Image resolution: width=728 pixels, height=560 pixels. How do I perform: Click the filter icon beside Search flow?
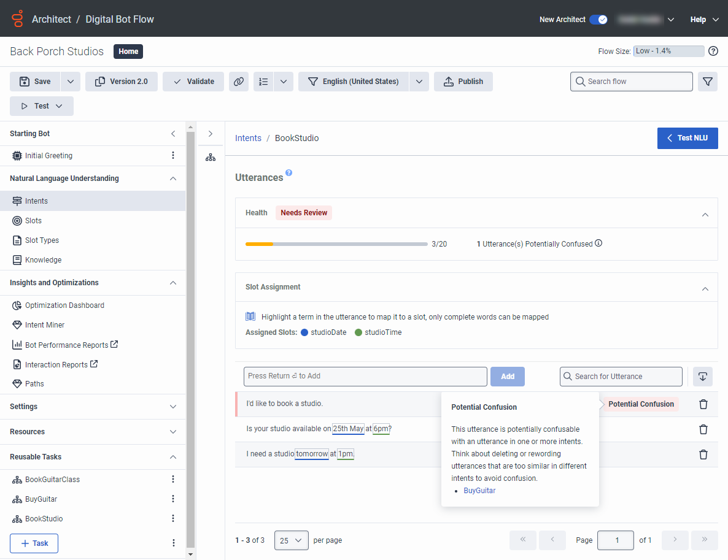pos(708,82)
